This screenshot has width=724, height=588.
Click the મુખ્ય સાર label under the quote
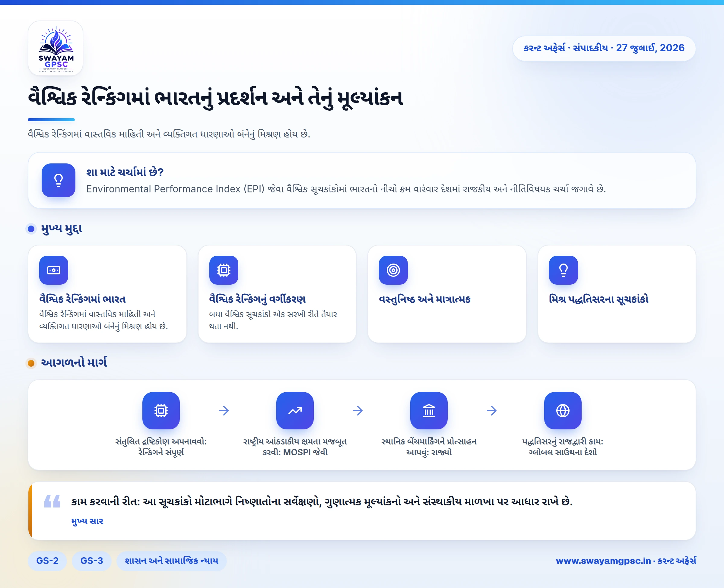[87, 521]
